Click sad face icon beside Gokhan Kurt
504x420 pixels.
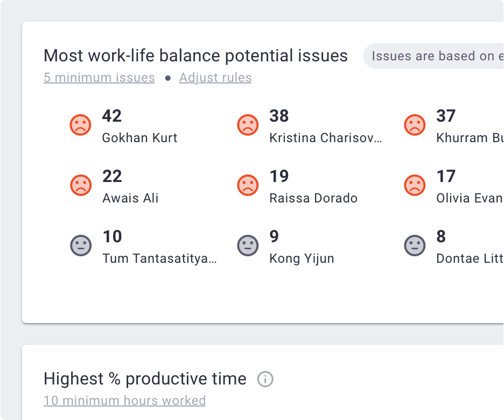coord(80,125)
